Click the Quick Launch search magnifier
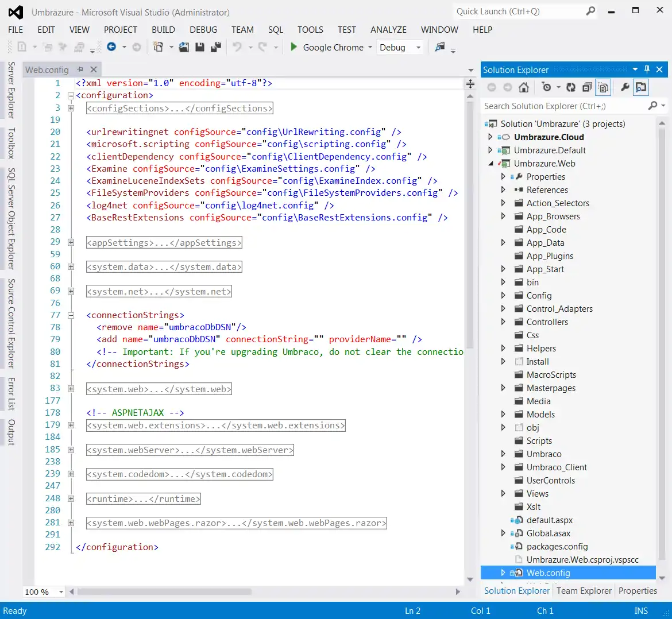 point(590,11)
